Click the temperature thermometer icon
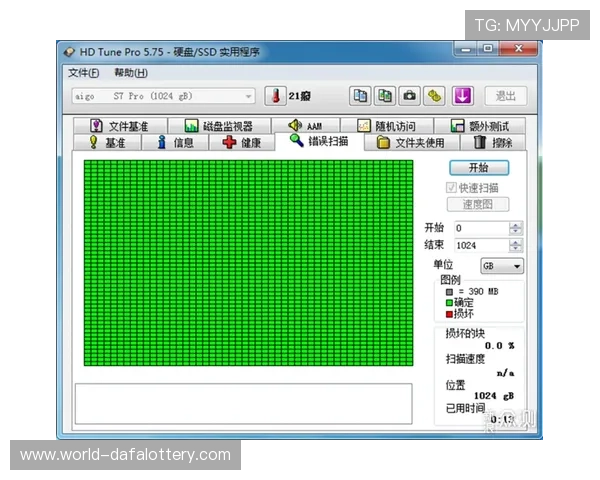The image size is (600, 480). pyautogui.click(x=275, y=96)
